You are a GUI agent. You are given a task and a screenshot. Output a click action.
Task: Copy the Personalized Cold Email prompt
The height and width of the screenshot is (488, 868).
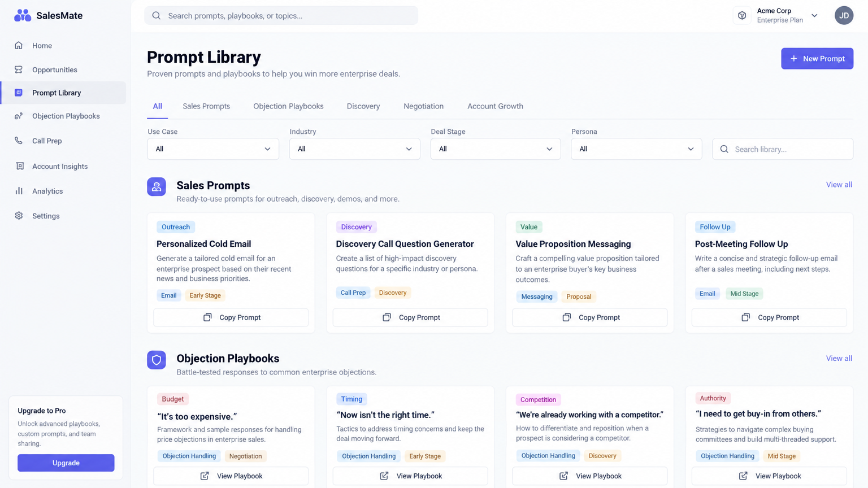point(231,317)
